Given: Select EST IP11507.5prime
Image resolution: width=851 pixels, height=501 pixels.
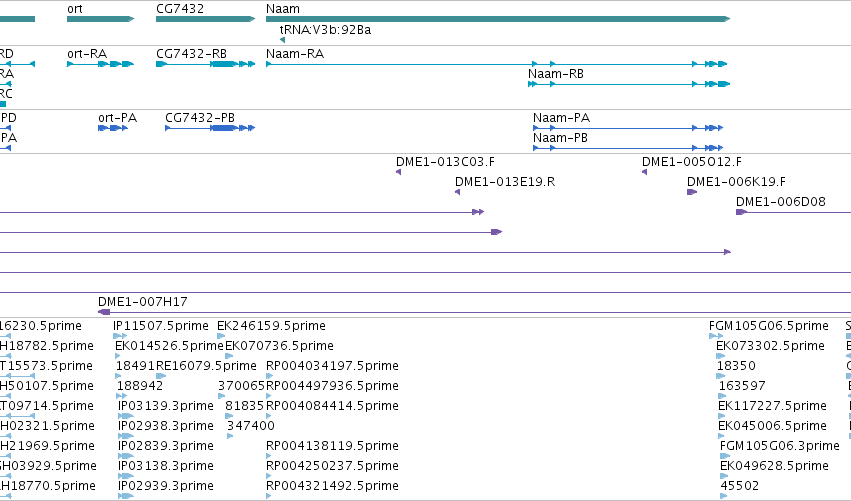Looking at the screenshot, I should tap(161, 326).
